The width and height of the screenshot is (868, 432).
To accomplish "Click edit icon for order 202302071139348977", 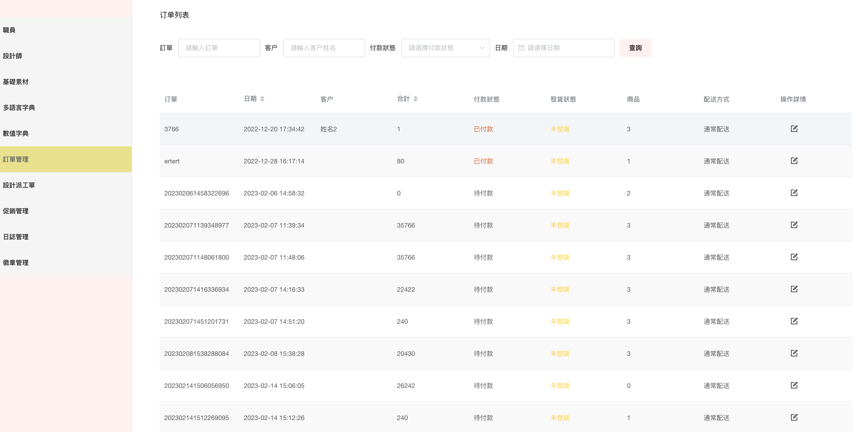I will [x=794, y=225].
